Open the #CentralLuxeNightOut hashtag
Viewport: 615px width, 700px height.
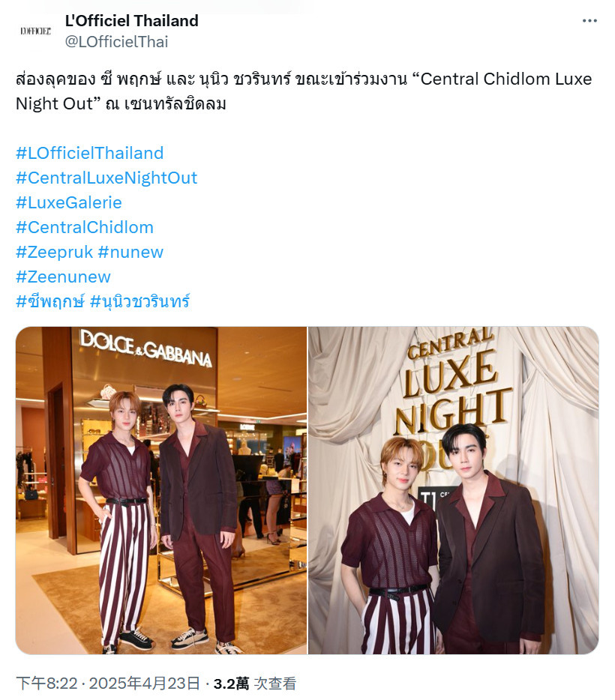tap(106, 178)
